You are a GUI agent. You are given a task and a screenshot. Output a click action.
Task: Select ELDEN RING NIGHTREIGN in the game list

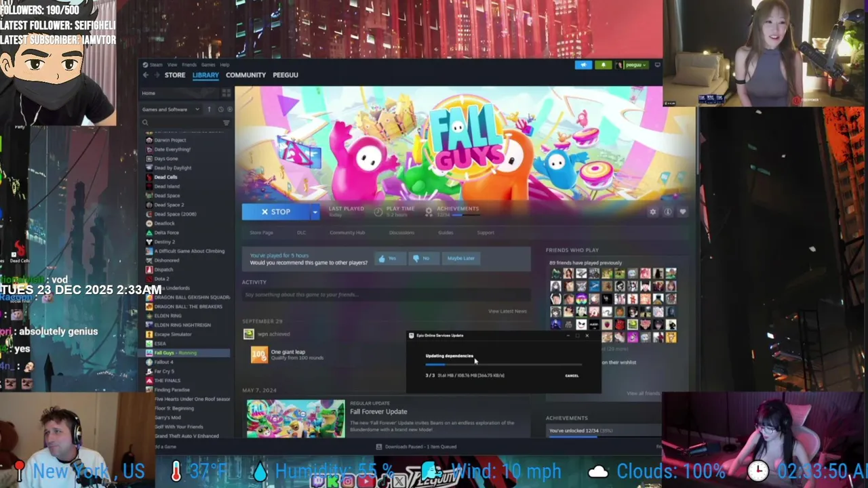pyautogui.click(x=182, y=325)
